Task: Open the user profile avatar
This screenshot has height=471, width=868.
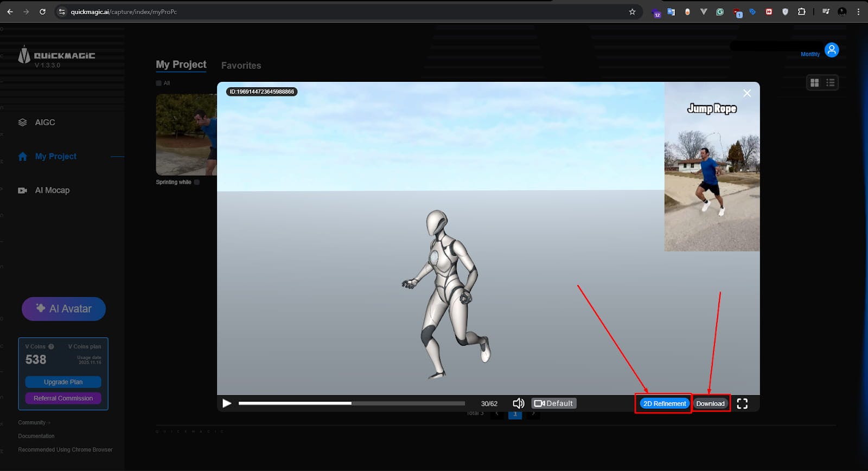Action: pyautogui.click(x=832, y=50)
